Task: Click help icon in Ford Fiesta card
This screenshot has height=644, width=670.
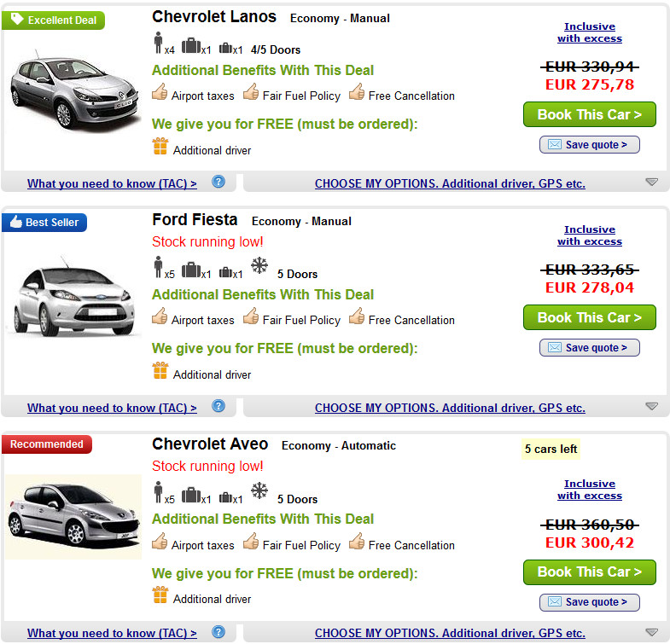Action: point(218,406)
